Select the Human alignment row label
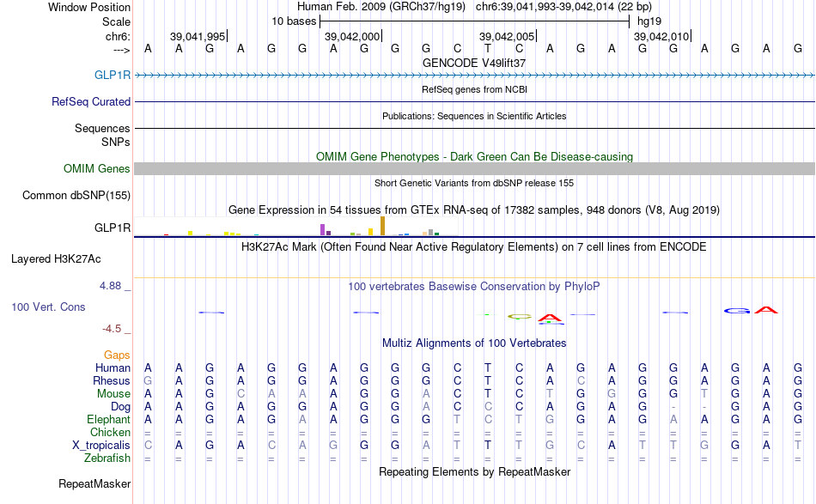 [x=113, y=367]
